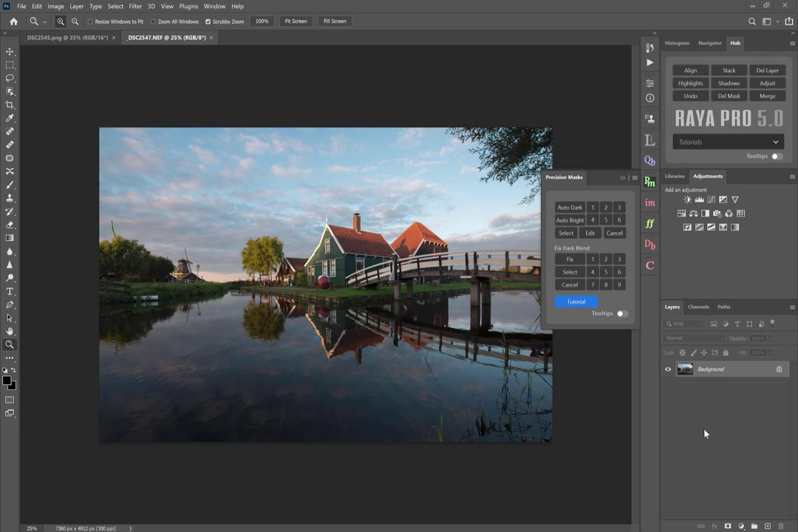Open the Tutorials dropdown in Raya Pro
The width and height of the screenshot is (798, 532).
[x=728, y=142]
